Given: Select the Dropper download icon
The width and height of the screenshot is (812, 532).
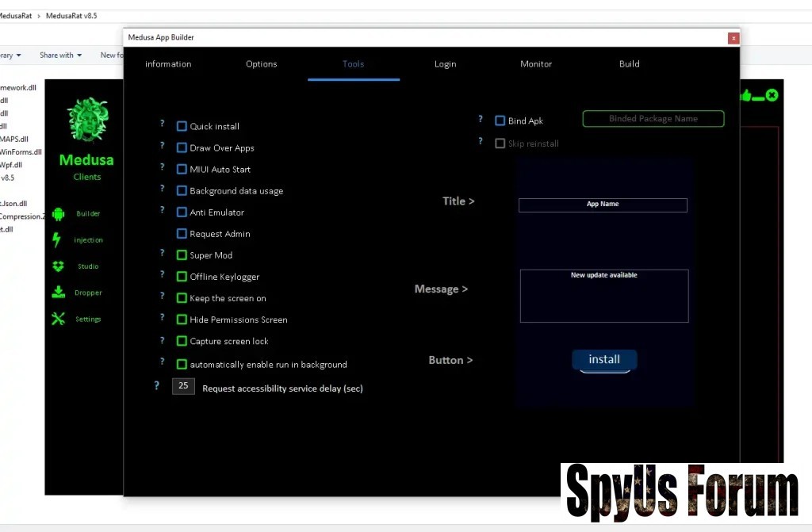Looking at the screenshot, I should (x=58, y=293).
